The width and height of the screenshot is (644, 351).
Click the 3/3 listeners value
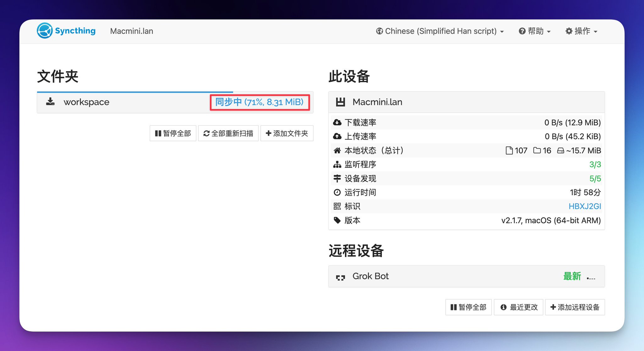pos(595,164)
